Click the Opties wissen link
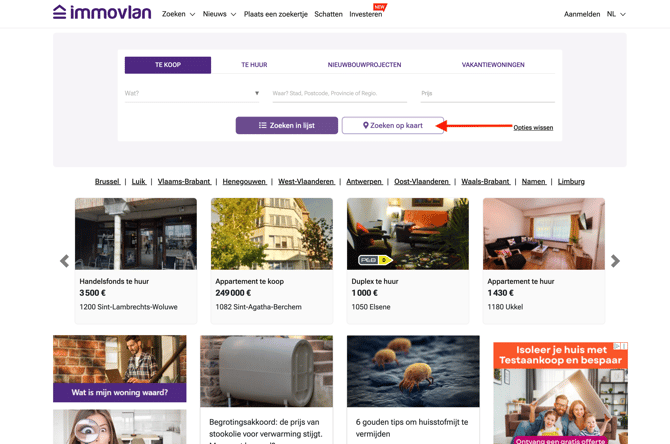Screen dimensions: 670x444 [533, 127]
